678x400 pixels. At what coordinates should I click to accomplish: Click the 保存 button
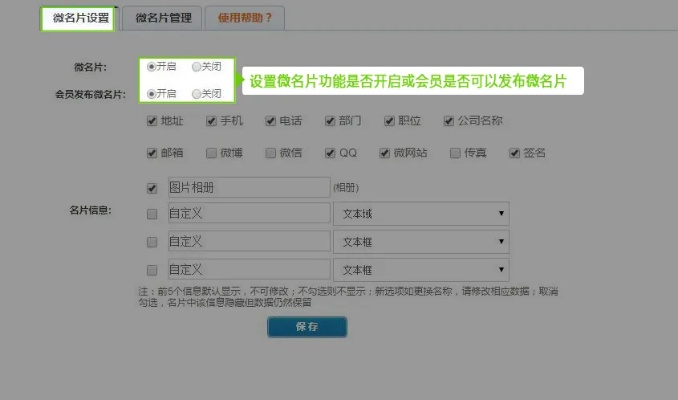click(307, 327)
